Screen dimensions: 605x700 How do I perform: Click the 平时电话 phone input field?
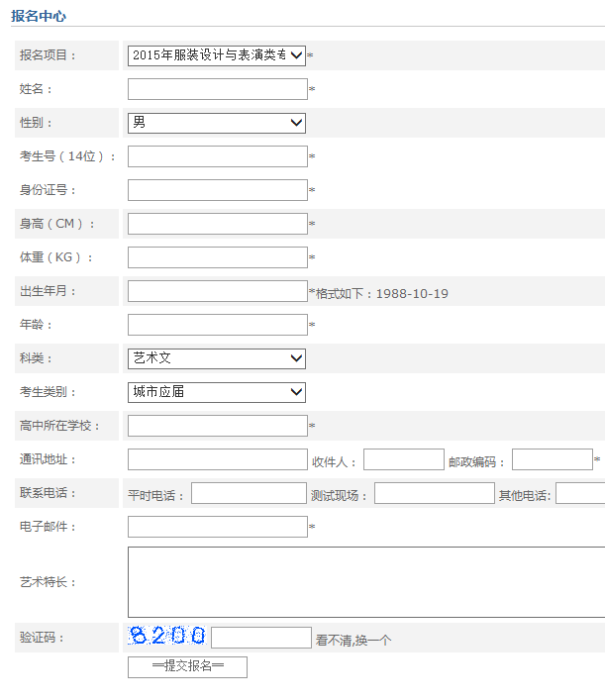[248, 493]
